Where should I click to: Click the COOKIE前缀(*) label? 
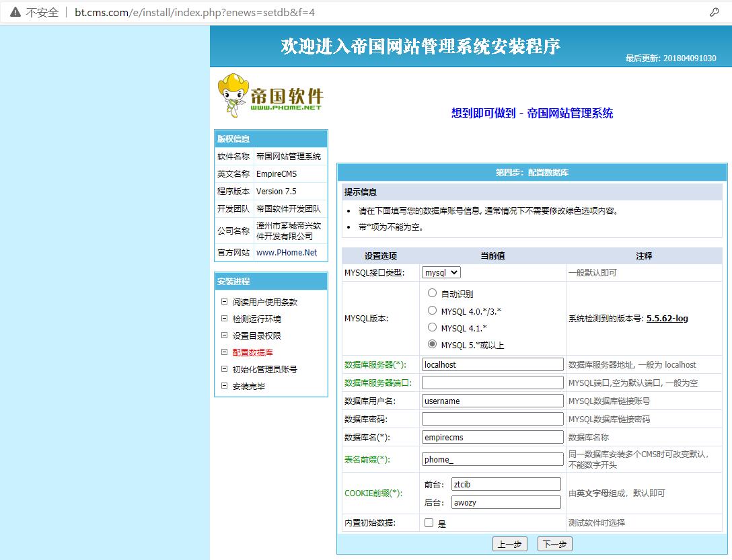pyautogui.click(x=373, y=493)
